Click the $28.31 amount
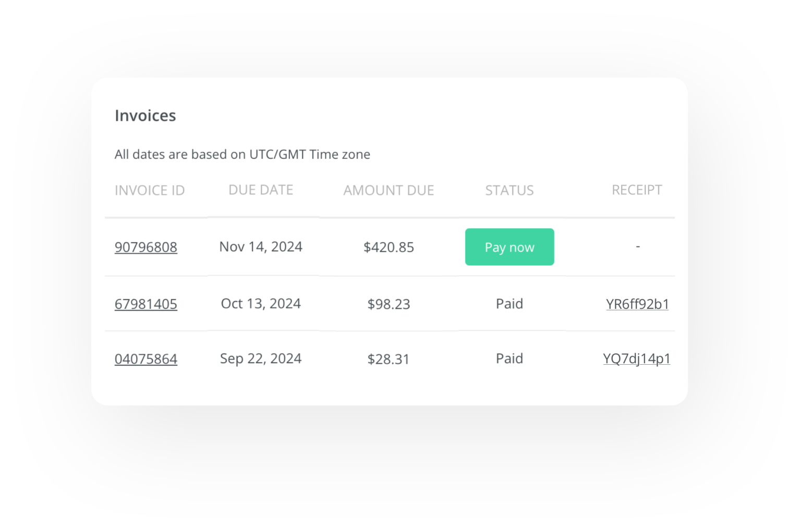 pos(389,359)
